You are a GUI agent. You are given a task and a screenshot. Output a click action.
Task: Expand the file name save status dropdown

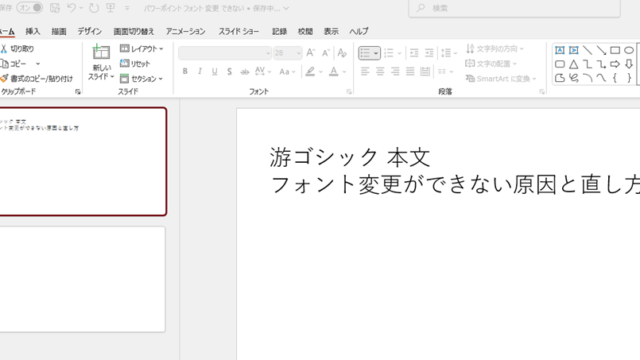coord(286,8)
